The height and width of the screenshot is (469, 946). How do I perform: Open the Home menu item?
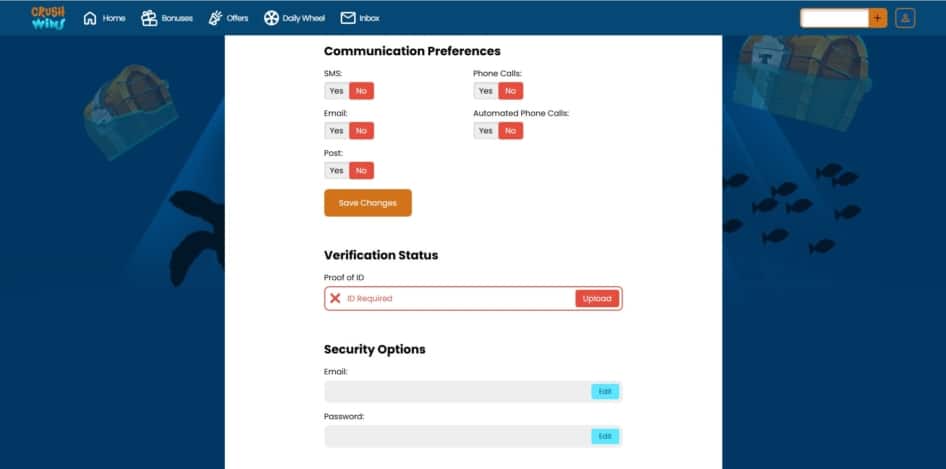104,18
